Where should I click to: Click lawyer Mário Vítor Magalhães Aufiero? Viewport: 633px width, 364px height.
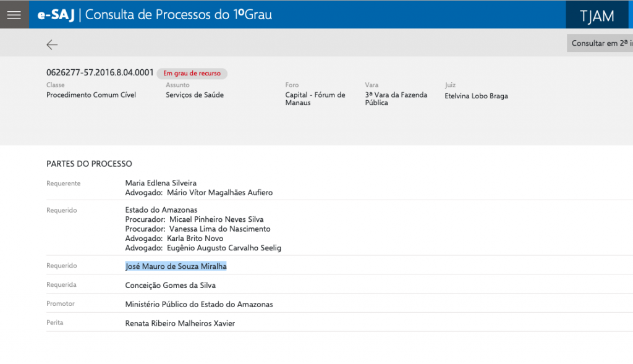(x=219, y=193)
